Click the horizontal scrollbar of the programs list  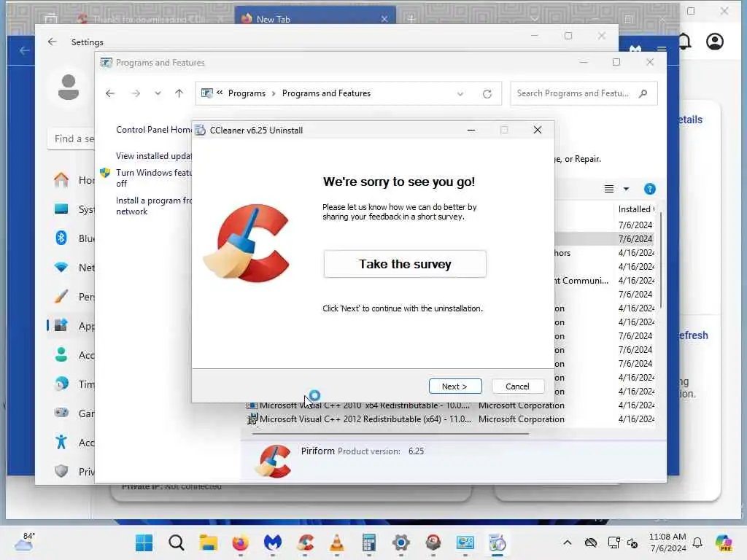[x=391, y=434]
